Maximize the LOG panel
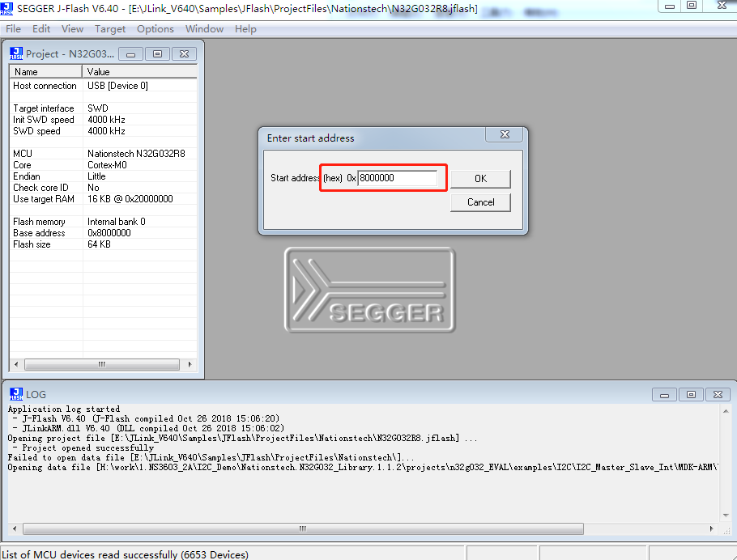Viewport: 737px width, 560px height. point(691,395)
